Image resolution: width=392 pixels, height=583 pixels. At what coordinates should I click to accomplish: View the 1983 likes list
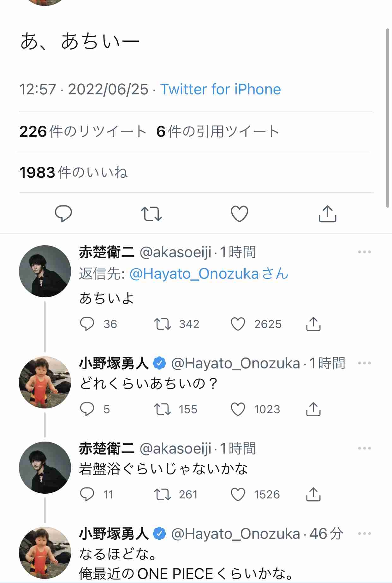tap(74, 173)
